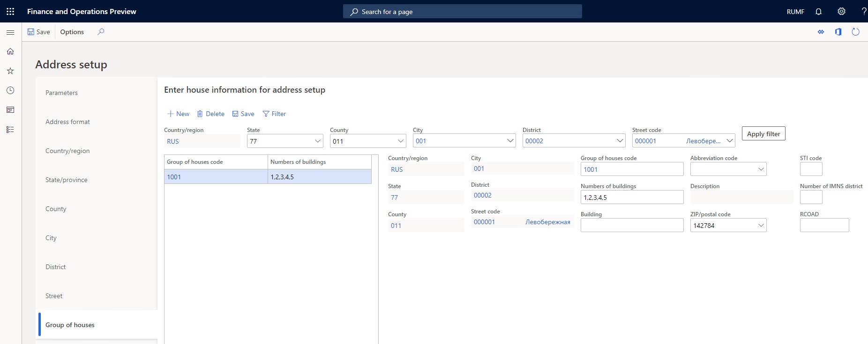
Task: Click the personalization diamond icon in the top-right toolbar
Action: click(x=821, y=32)
